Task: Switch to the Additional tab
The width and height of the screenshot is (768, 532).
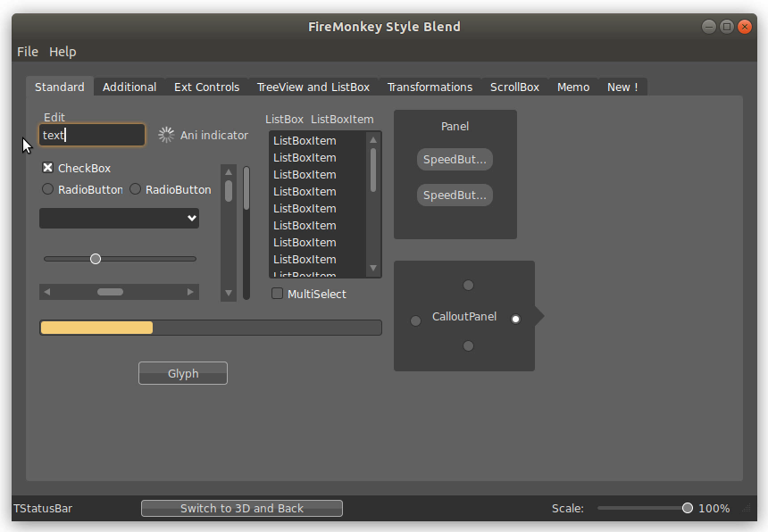Action: [x=129, y=87]
